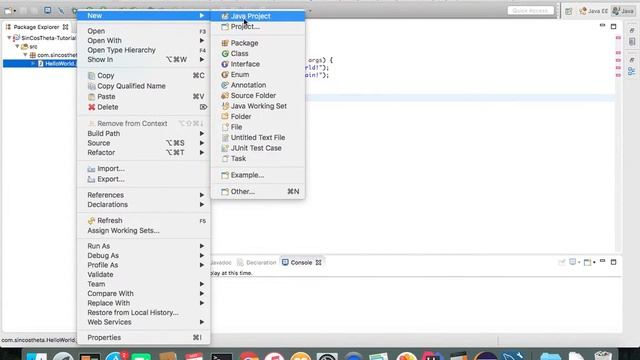
Task: Click the Annotation icon in submenu
Action: click(x=225, y=85)
